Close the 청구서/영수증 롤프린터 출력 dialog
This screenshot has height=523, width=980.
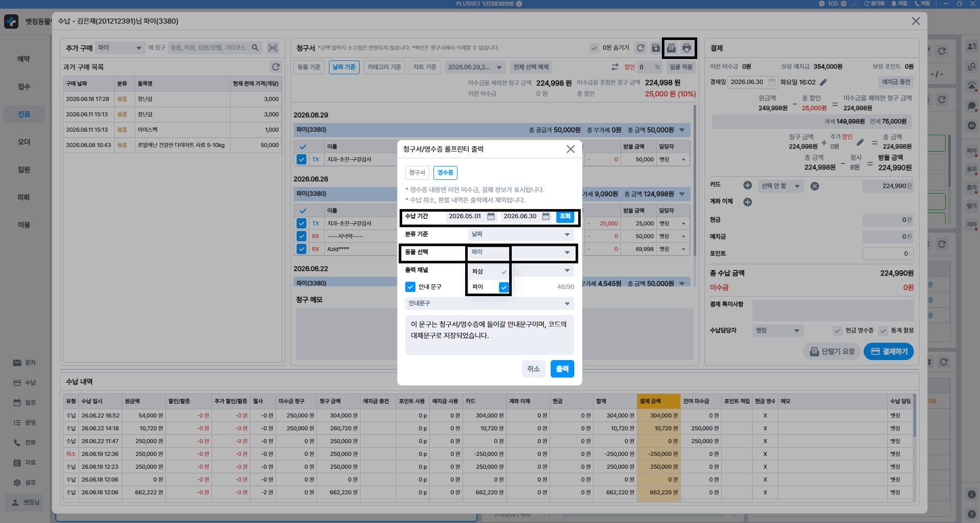point(570,149)
